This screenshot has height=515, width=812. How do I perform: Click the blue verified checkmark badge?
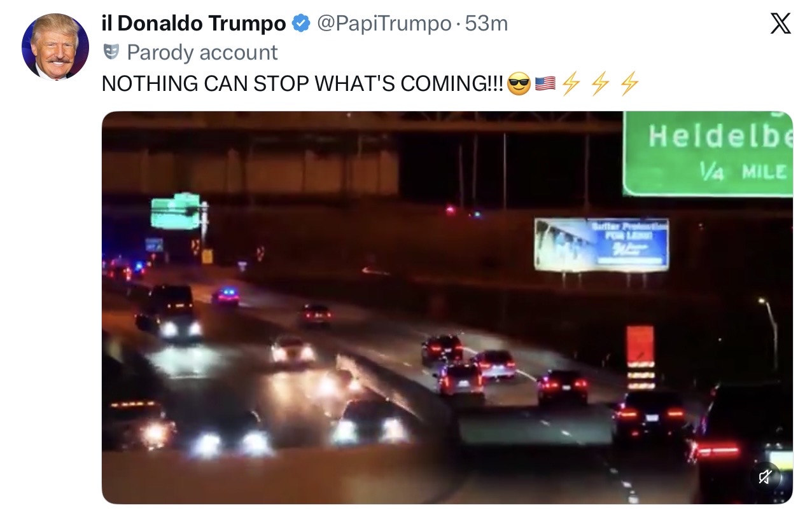[x=301, y=24]
